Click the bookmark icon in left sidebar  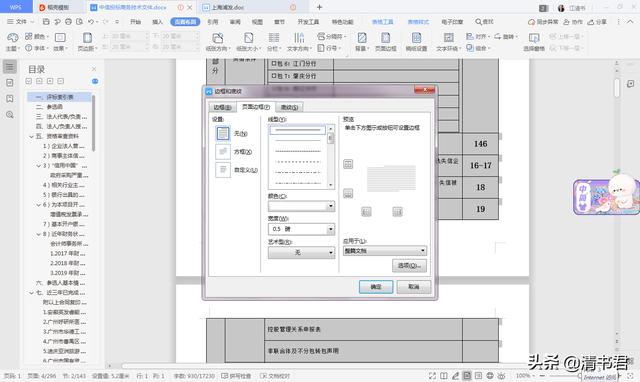[10, 99]
